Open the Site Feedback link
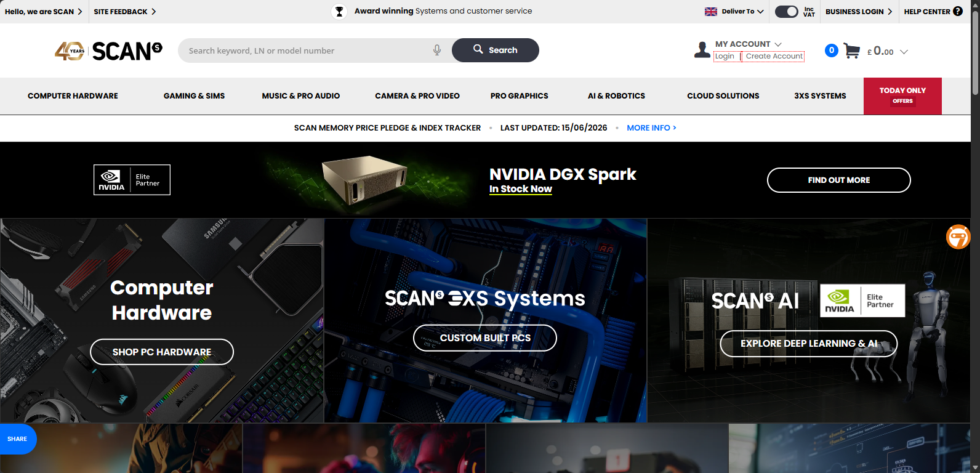The height and width of the screenshot is (473, 980). pos(125,12)
